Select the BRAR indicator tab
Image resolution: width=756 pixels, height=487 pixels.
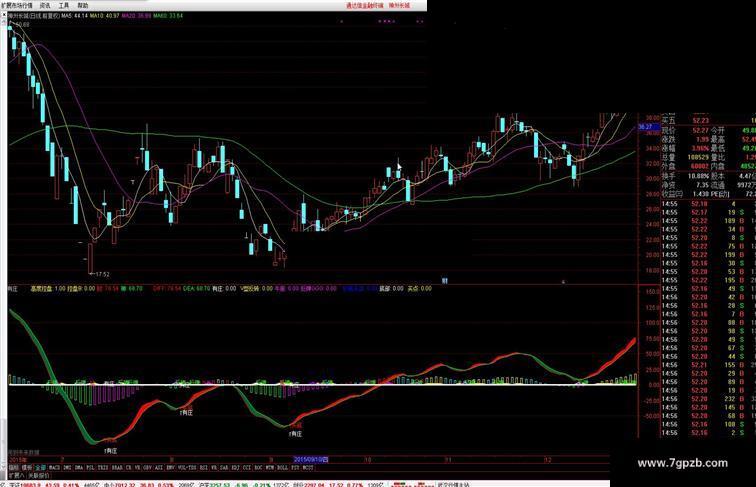coord(117,468)
